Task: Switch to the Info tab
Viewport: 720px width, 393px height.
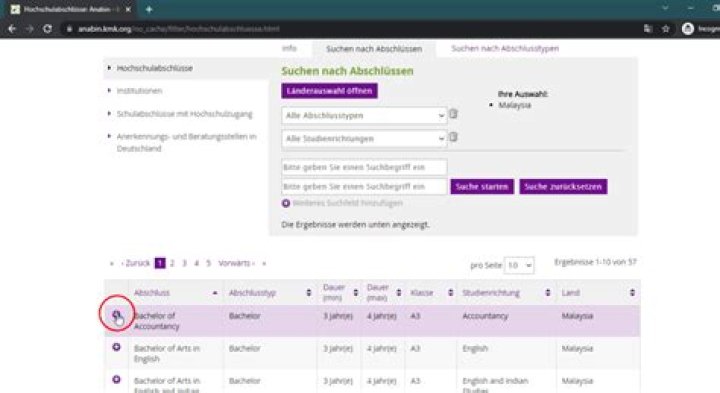Action: pos(289,48)
